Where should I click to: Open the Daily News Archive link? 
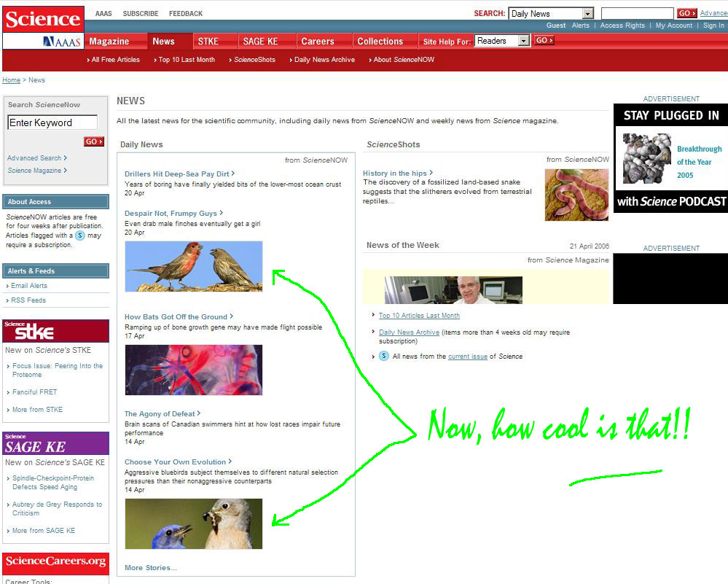pyautogui.click(x=409, y=332)
